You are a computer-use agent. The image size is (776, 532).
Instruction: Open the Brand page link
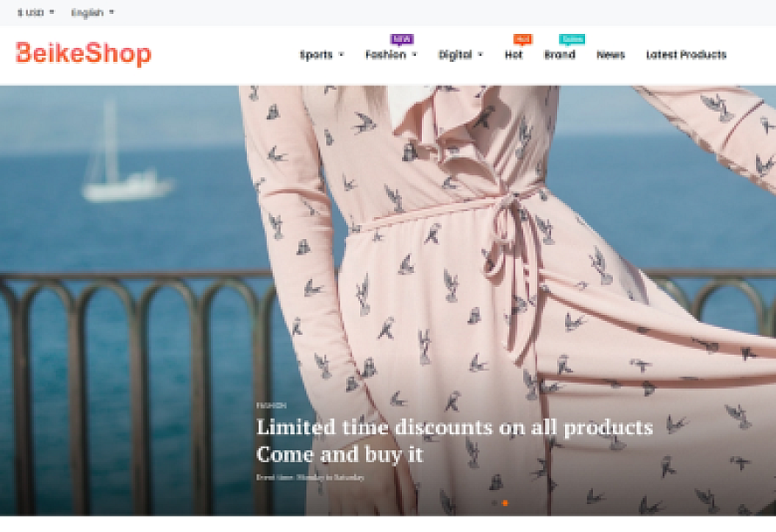560,54
